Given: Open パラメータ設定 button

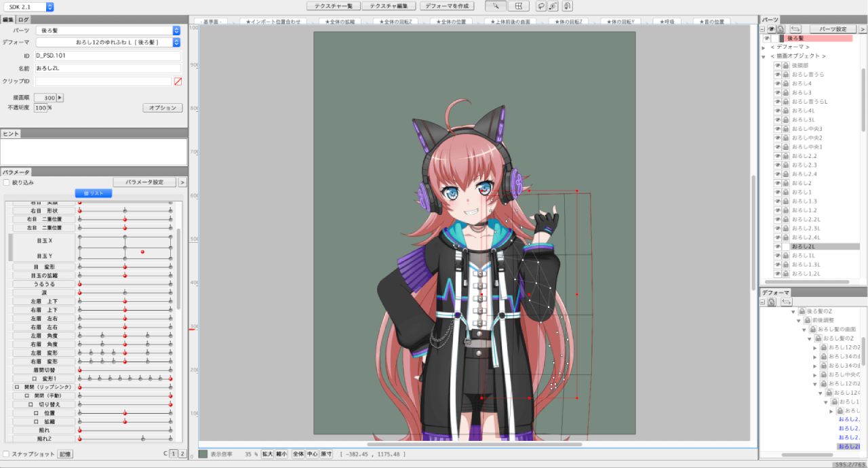Looking at the screenshot, I should [x=144, y=182].
